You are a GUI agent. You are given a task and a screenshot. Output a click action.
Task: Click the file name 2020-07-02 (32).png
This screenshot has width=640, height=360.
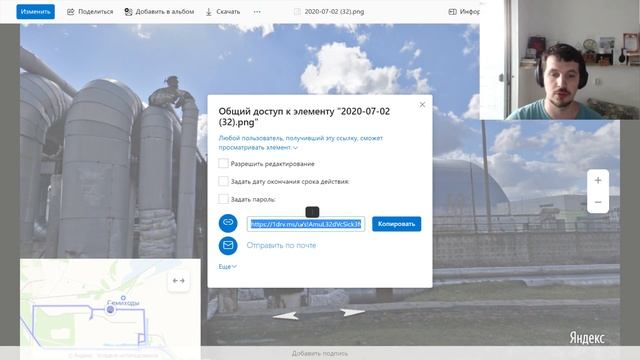coord(334,12)
